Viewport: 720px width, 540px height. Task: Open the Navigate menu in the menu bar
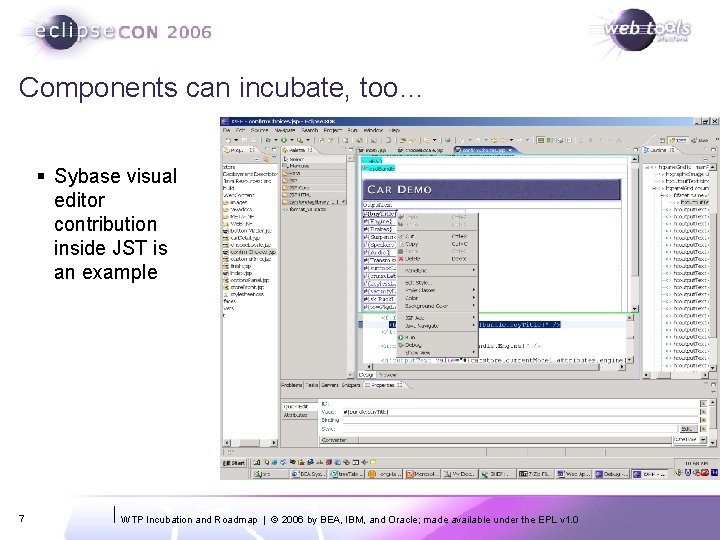pyautogui.click(x=284, y=130)
